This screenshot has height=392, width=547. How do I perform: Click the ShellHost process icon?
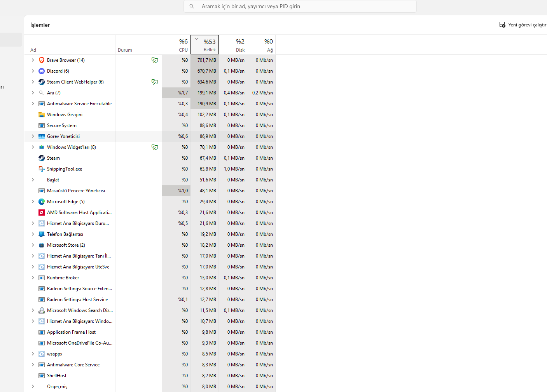point(42,376)
